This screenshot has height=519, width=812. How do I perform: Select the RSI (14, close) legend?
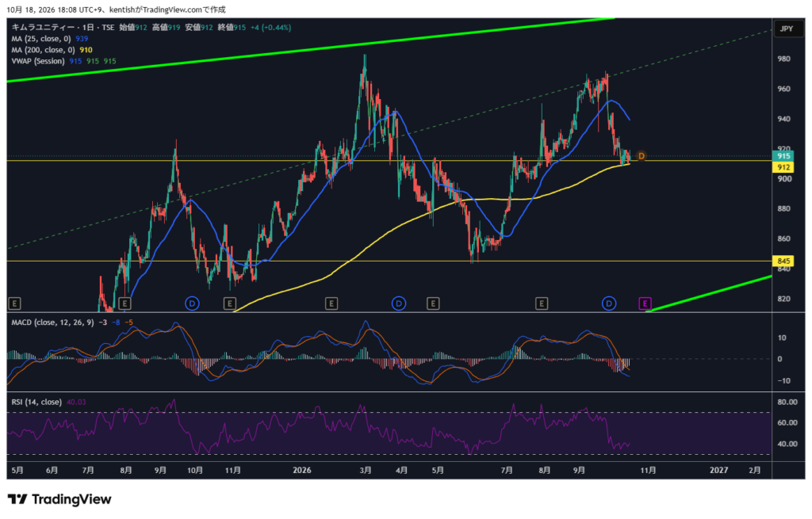(x=36, y=402)
